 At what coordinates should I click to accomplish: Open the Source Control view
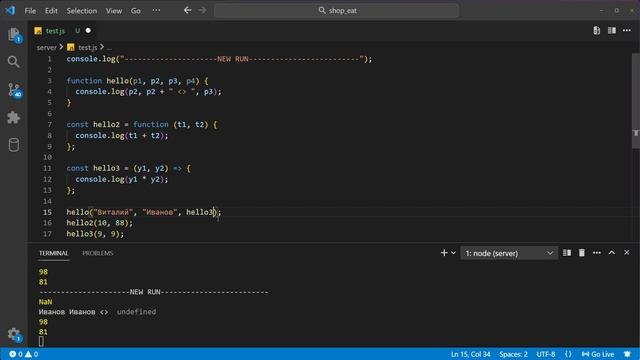[x=14, y=90]
